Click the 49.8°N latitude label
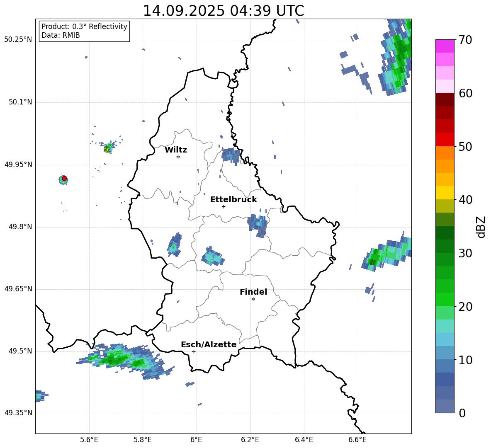This screenshot has width=491, height=448. tap(20, 227)
